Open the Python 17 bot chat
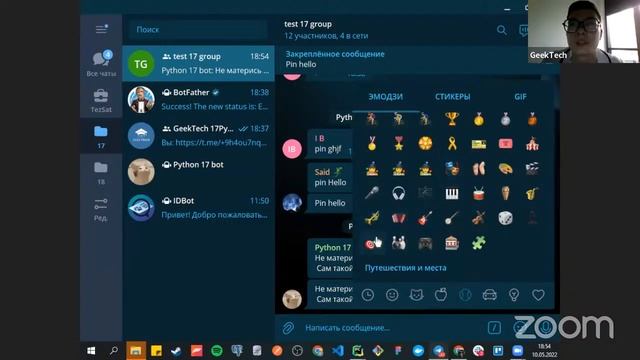Image resolution: width=640 pixels, height=360 pixels. pyautogui.click(x=198, y=171)
